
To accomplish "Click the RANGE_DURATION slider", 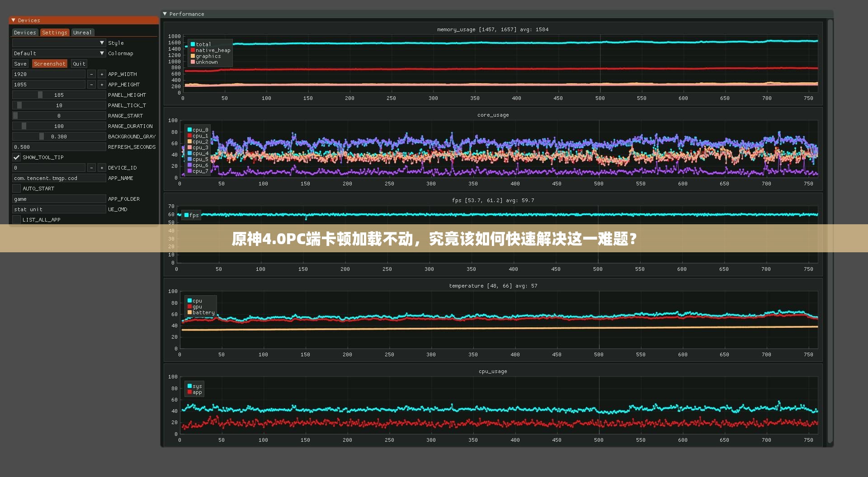I will pyautogui.click(x=59, y=126).
